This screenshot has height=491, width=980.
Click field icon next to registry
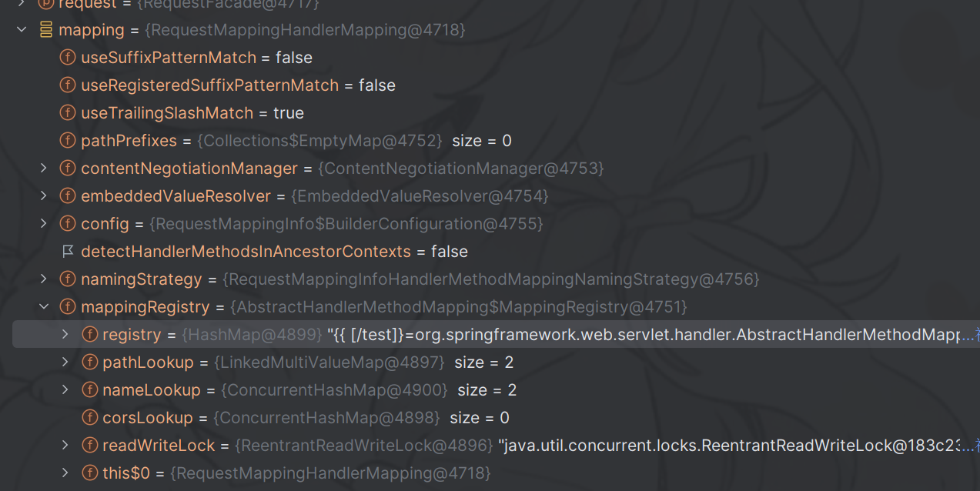(x=89, y=335)
